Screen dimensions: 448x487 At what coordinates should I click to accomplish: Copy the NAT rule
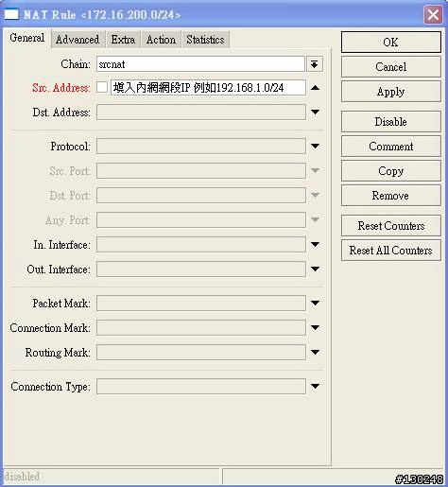click(391, 171)
